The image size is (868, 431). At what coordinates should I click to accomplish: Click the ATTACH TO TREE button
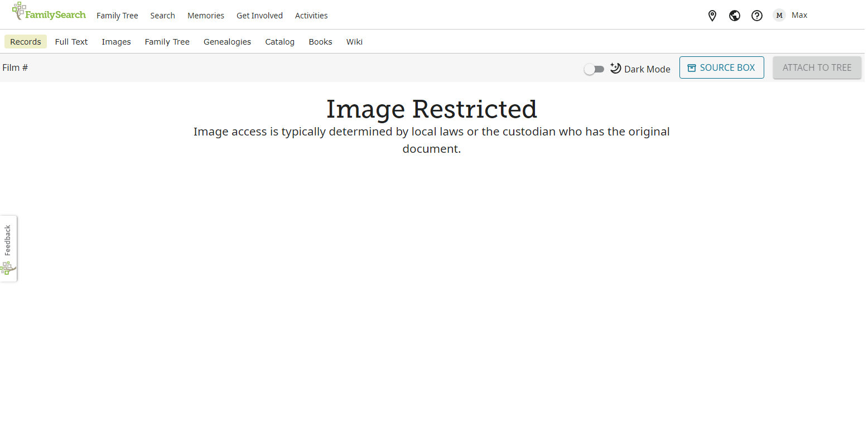coord(817,67)
